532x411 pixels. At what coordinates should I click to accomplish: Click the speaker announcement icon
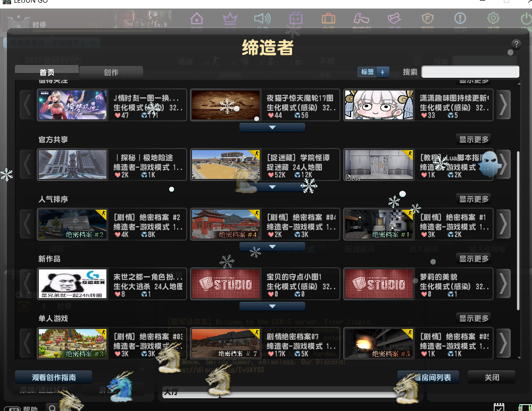tap(262, 20)
